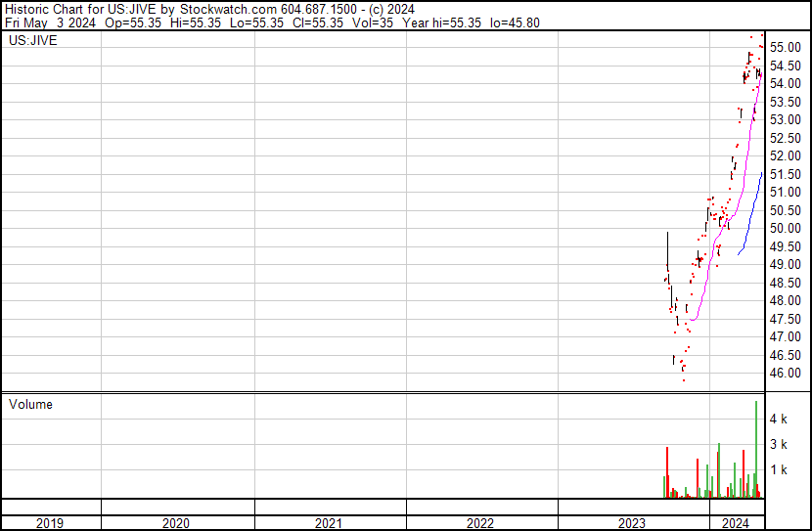Click the 53.50 price axis label
812x531 pixels.
(785, 102)
